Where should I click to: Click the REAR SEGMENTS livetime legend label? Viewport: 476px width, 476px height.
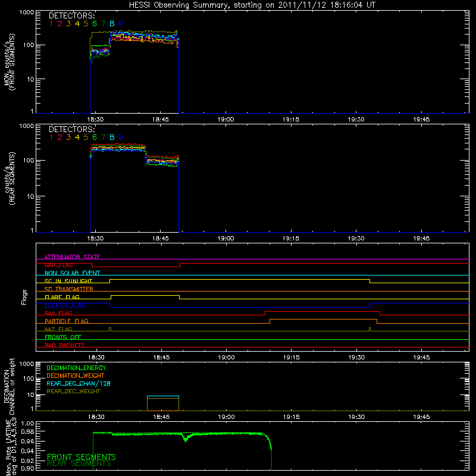[79, 464]
